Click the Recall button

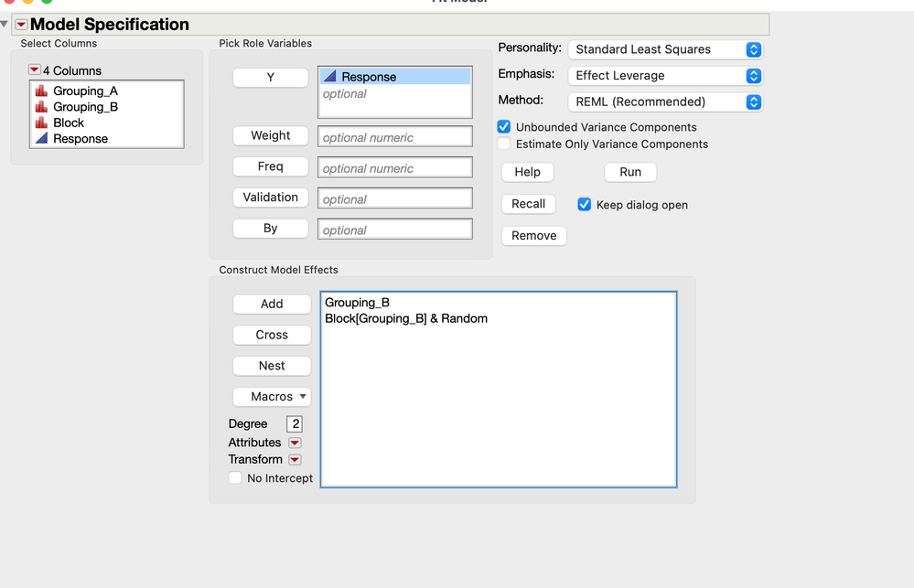tap(528, 203)
